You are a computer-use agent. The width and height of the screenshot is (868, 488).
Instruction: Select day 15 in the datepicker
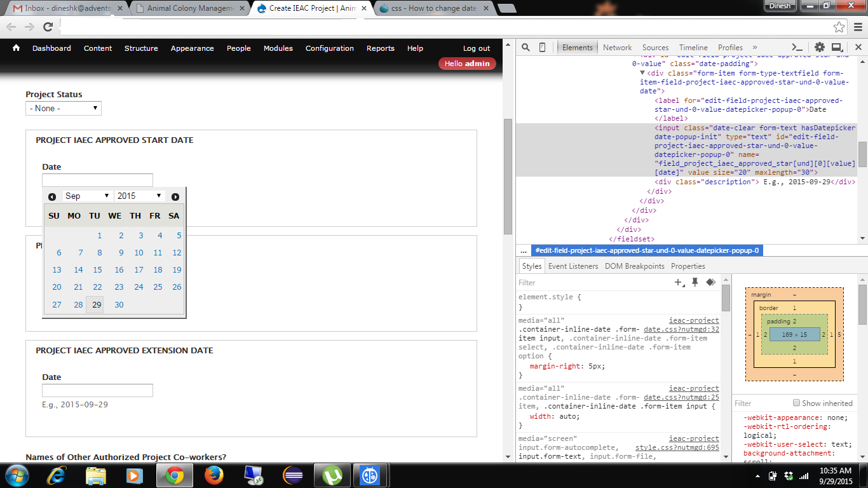(x=97, y=269)
